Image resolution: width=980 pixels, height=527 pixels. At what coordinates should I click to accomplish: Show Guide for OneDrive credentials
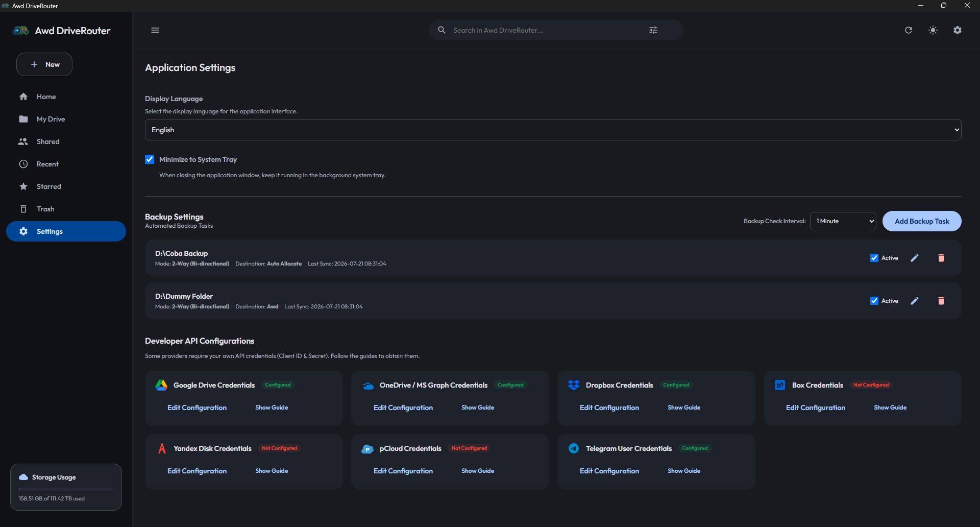tap(478, 408)
